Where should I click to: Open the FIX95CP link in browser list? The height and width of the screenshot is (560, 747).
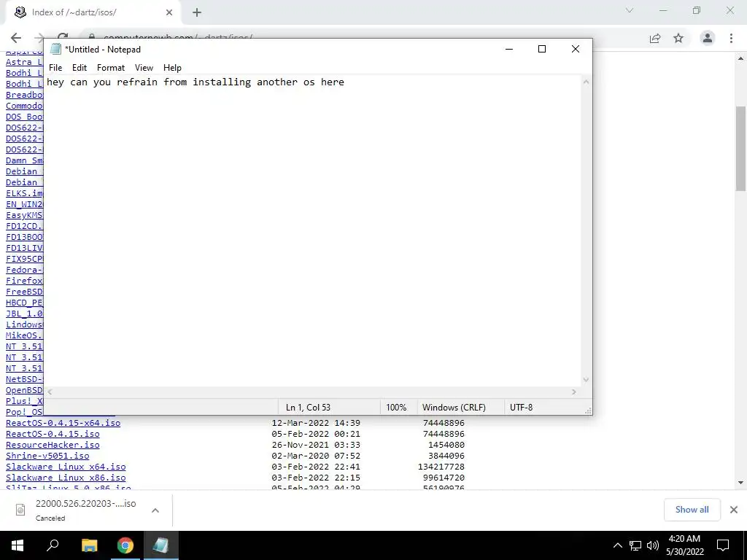[24, 259]
